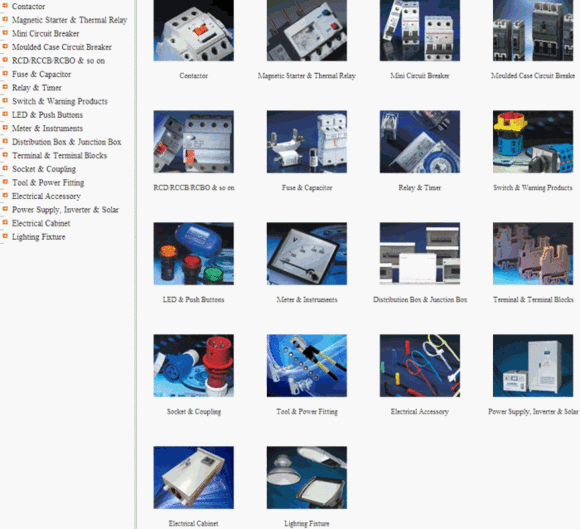Select Switch & Warning Products in sidebar

(x=60, y=101)
